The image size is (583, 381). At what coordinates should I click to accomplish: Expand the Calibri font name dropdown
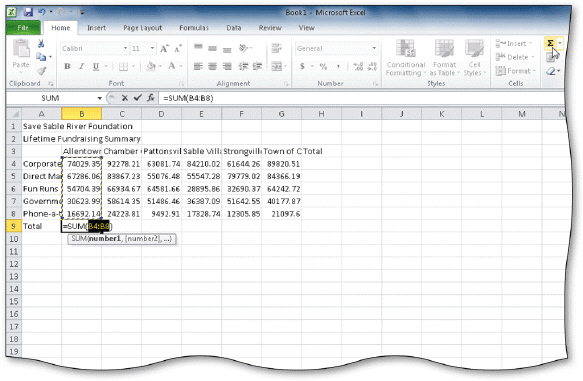point(125,49)
